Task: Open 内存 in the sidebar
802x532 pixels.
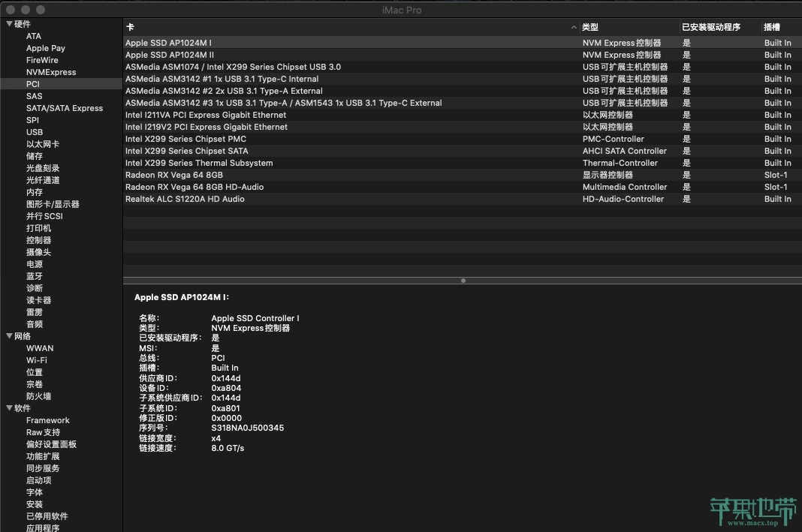Action: click(x=35, y=192)
